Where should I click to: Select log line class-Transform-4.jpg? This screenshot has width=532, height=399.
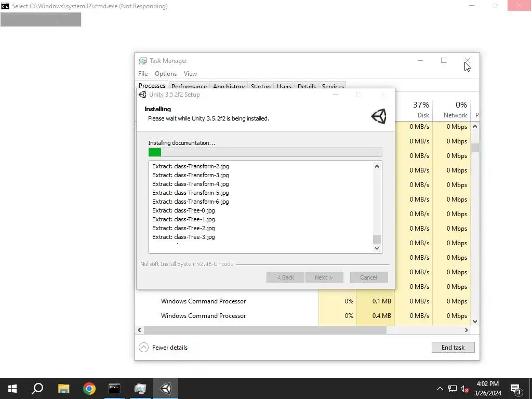190,184
